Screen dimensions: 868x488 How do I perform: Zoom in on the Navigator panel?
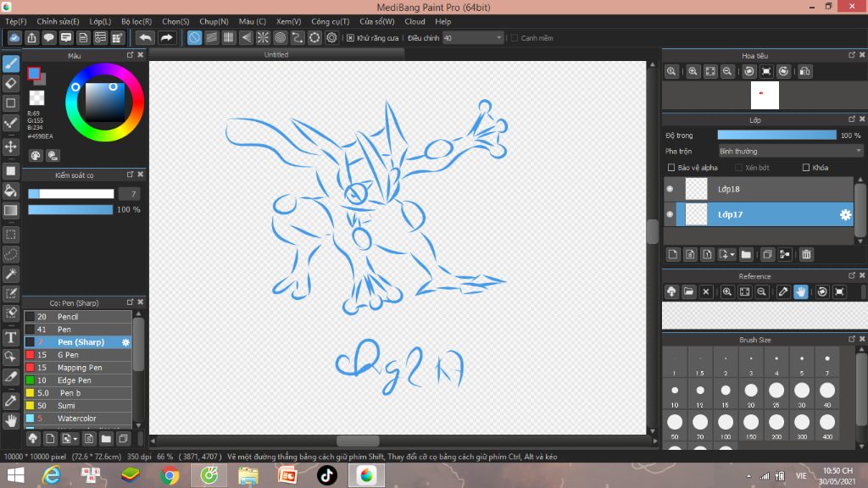(693, 71)
